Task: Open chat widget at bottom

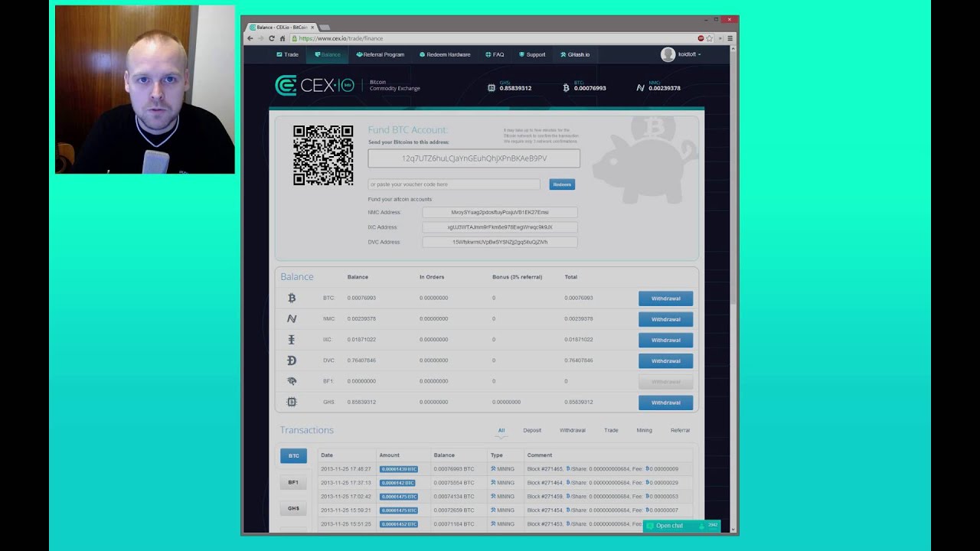Action: (x=681, y=526)
